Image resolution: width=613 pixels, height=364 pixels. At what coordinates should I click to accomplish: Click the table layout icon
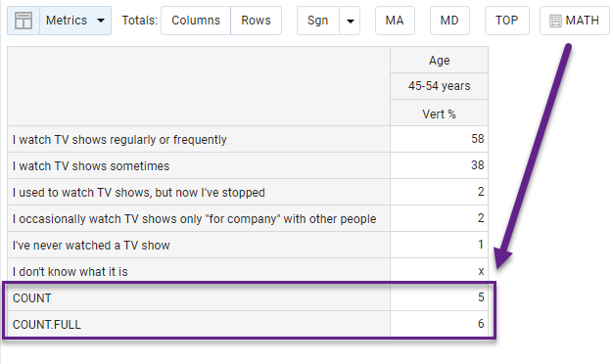[24, 21]
